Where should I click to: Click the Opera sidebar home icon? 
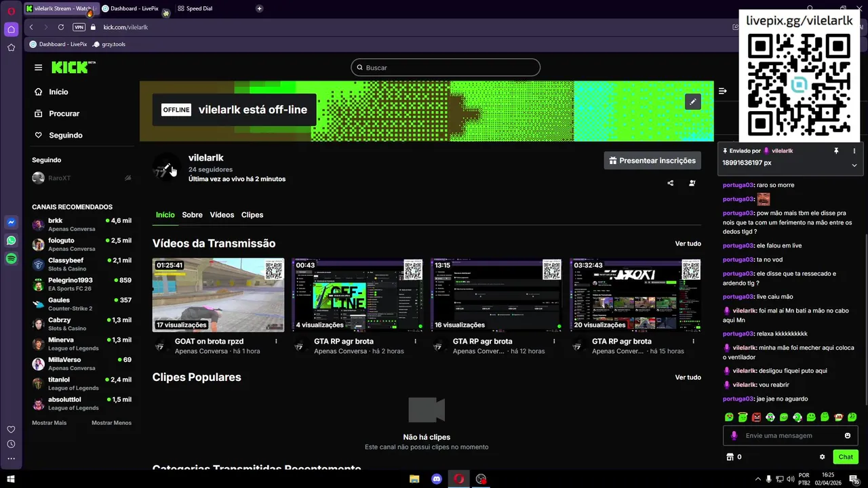tap(11, 29)
